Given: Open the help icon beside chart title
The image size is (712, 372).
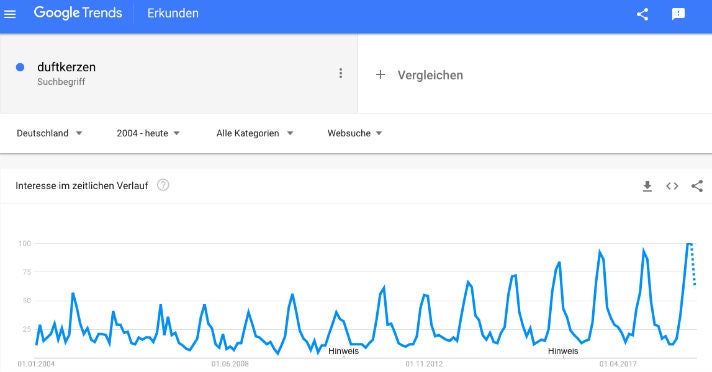Looking at the screenshot, I should (163, 185).
